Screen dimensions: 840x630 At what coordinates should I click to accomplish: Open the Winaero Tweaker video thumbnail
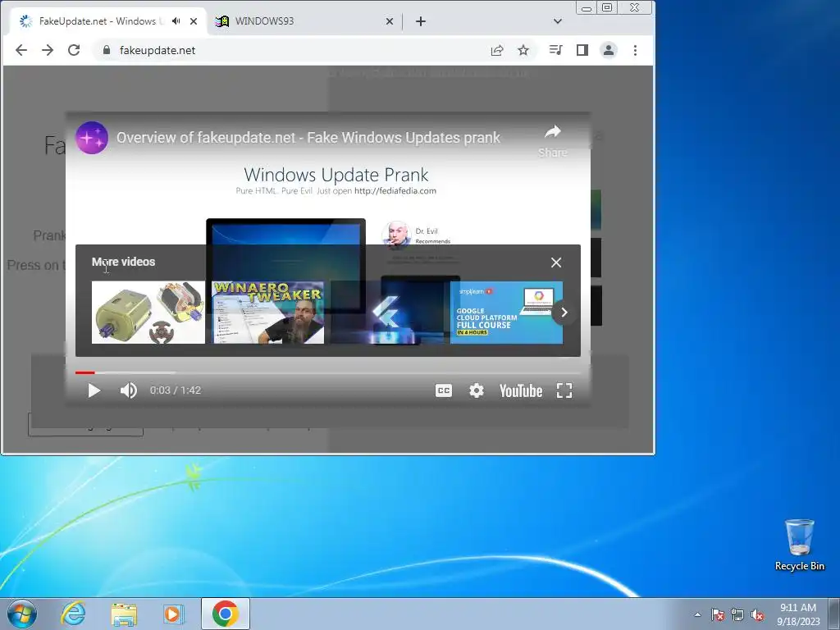tap(268, 313)
